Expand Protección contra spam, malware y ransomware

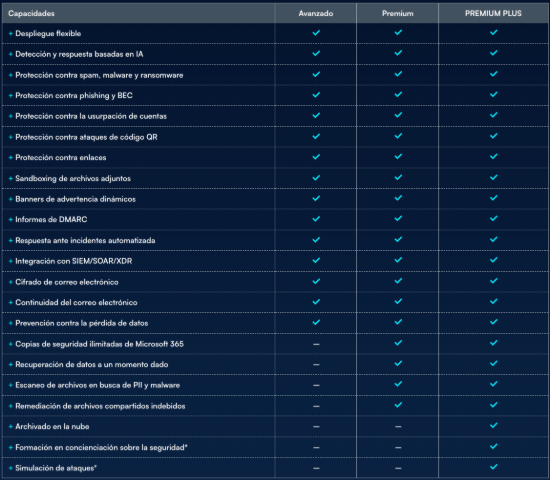click(11, 75)
